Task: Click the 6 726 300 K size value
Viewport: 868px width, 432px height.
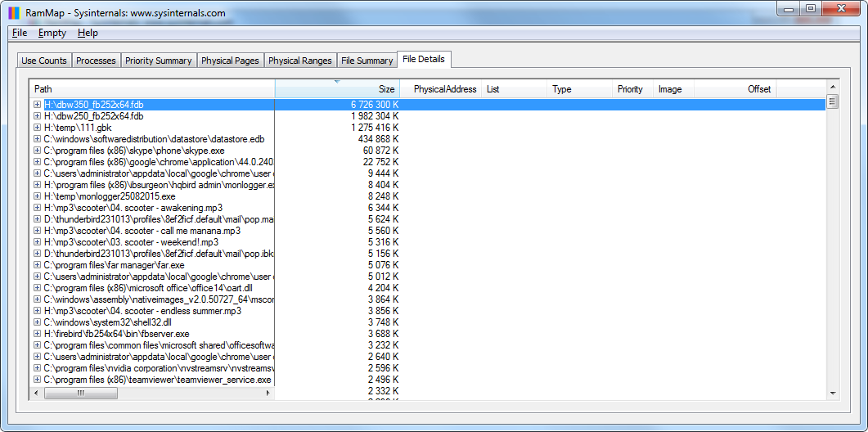Action: [374, 104]
